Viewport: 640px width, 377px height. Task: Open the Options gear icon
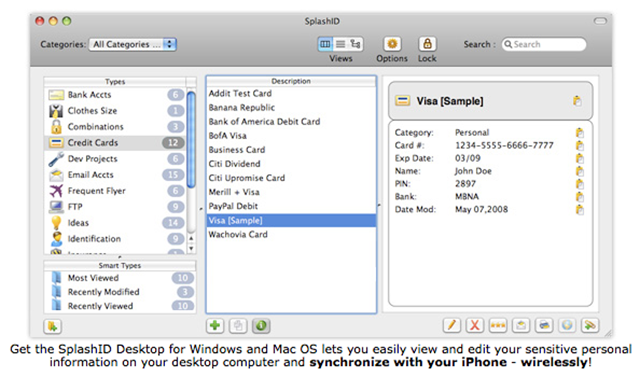point(392,44)
